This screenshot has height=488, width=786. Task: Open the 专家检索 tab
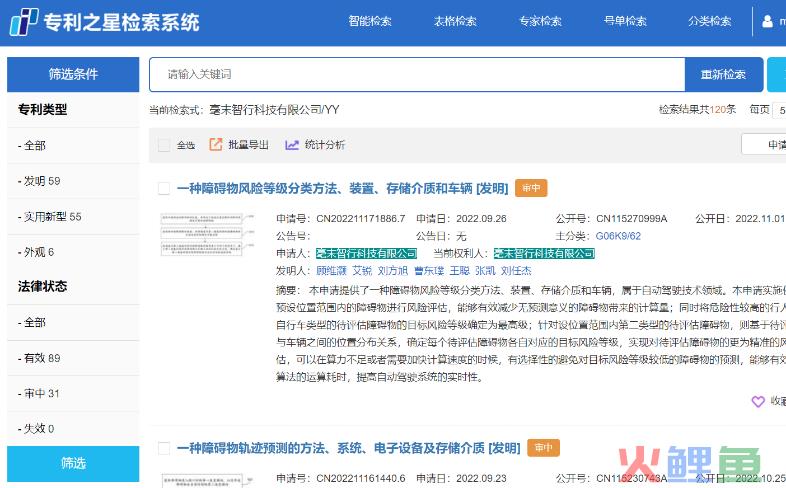540,21
